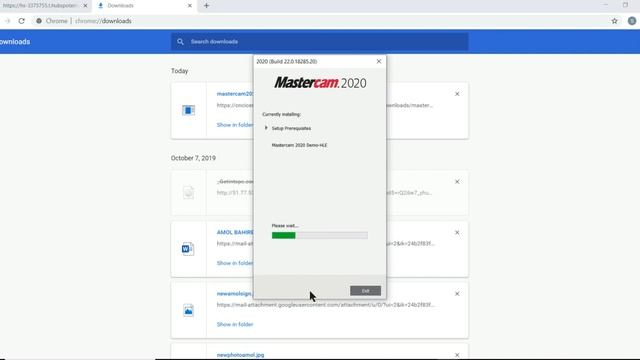The height and width of the screenshot is (360, 640).
Task: Click the Mastercam 2020 logo
Action: [x=320, y=83]
